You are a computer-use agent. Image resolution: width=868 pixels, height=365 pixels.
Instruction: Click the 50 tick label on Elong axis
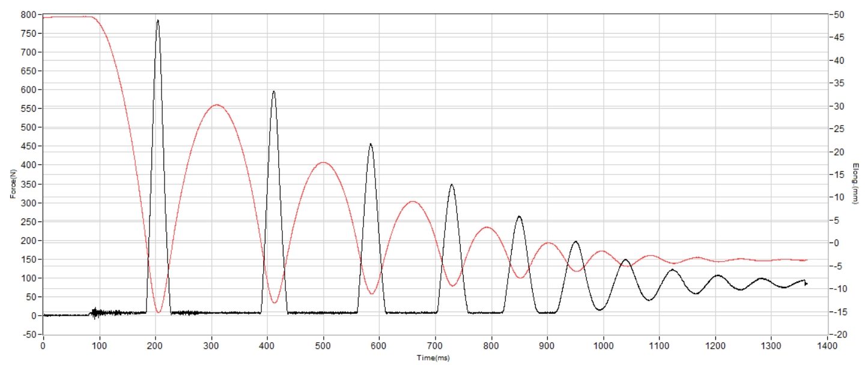pyautogui.click(x=839, y=14)
